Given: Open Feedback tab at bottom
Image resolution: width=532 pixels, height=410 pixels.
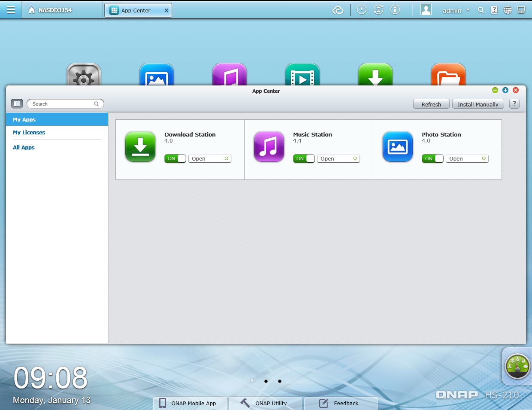Looking at the screenshot, I should 341,403.
